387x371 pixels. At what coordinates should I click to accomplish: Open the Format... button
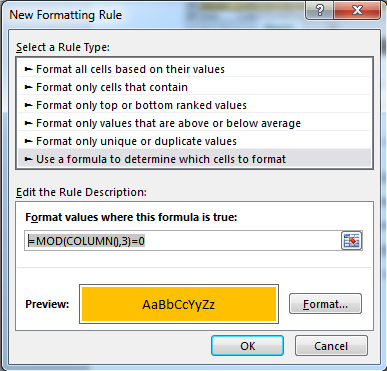(x=325, y=304)
